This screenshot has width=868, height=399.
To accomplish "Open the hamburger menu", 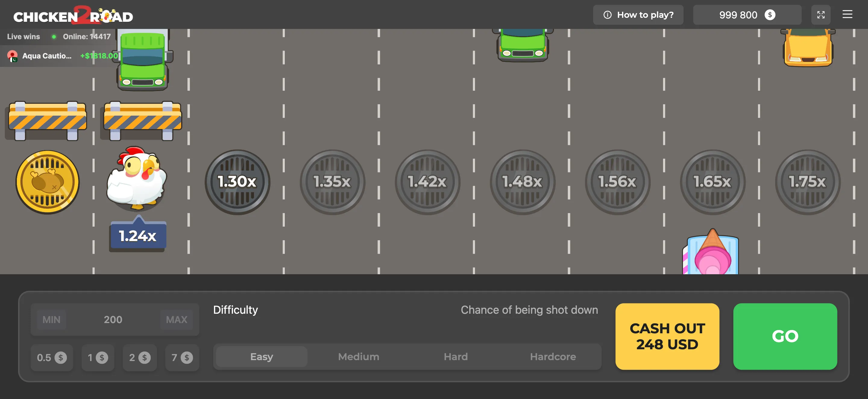I will tap(847, 14).
